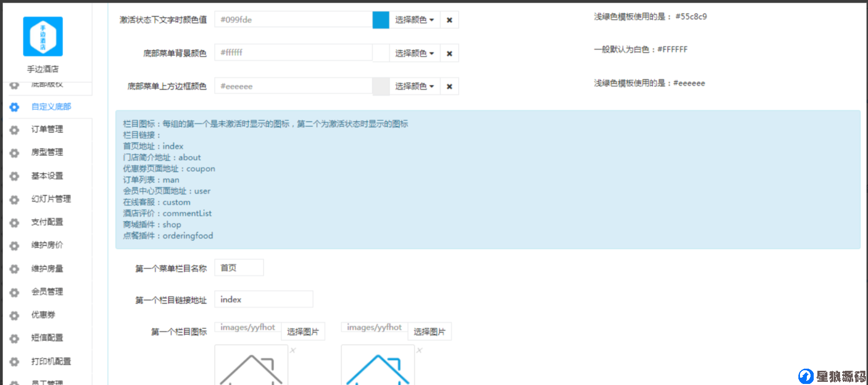The height and width of the screenshot is (385, 868).
Task: Click the gray #eeeeee color swatch
Action: pos(381,86)
